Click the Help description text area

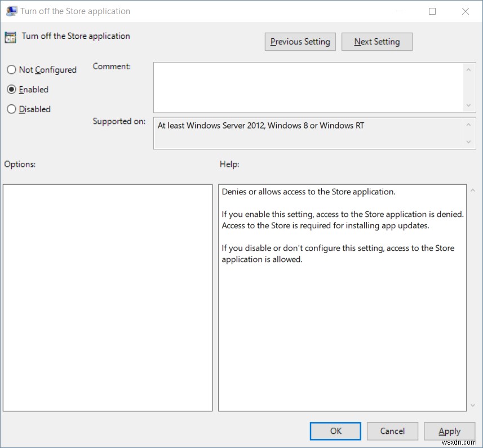click(x=342, y=297)
